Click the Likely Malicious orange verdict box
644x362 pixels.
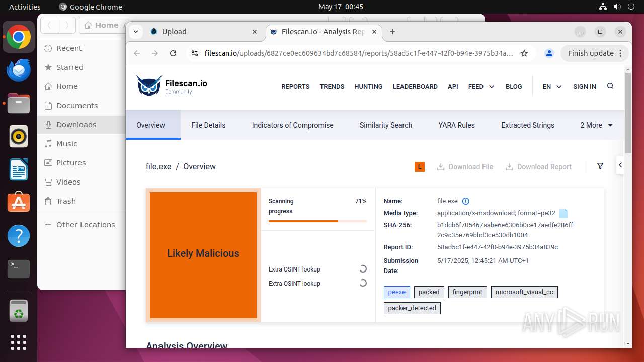(x=203, y=255)
